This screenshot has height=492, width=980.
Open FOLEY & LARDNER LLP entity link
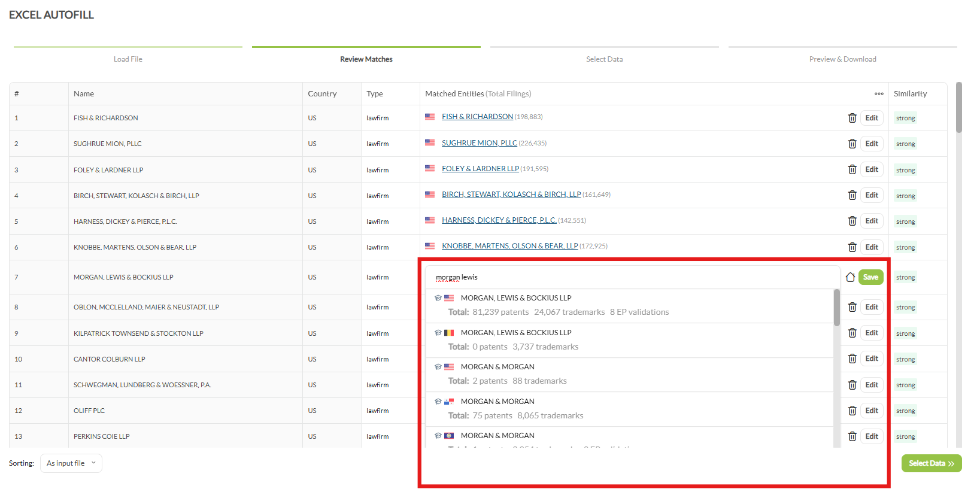480,169
